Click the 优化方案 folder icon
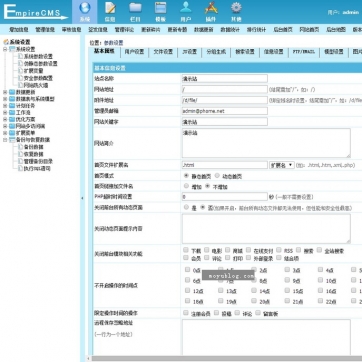The image size is (362, 362). (x=12, y=119)
